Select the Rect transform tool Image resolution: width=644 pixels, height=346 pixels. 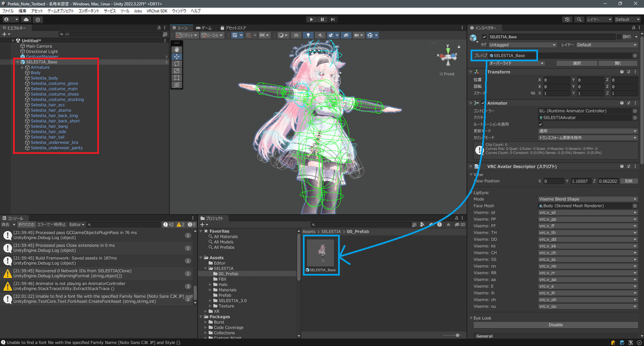177,77
